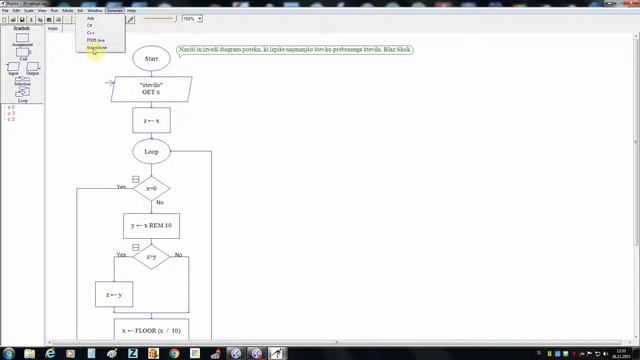Select the Input symbol
640x360 pixels.
coord(13,68)
